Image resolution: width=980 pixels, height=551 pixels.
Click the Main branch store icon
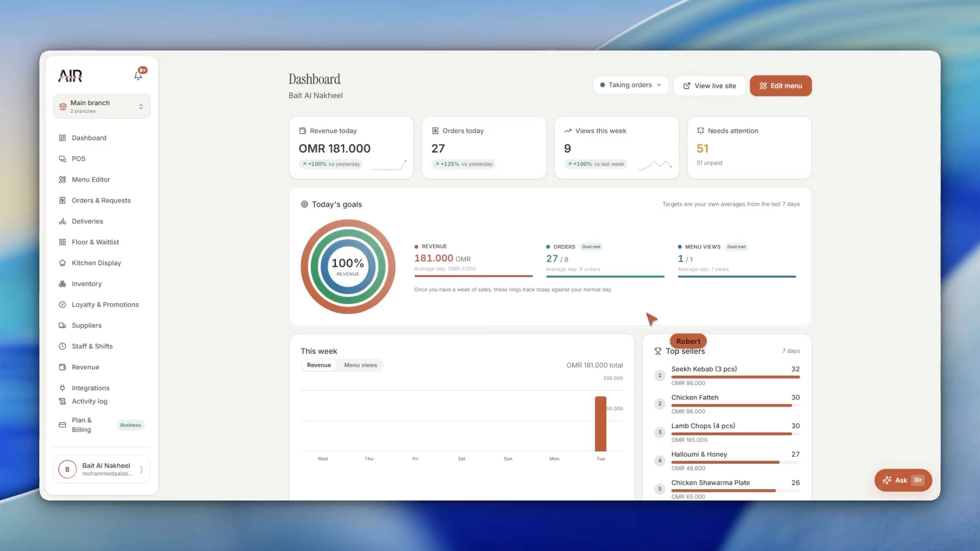point(63,107)
